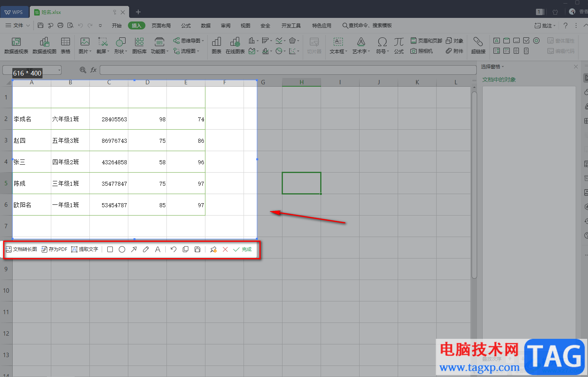This screenshot has height=377, width=588.
Task: Cancel the screenshot with the red X
Action: pyautogui.click(x=225, y=249)
